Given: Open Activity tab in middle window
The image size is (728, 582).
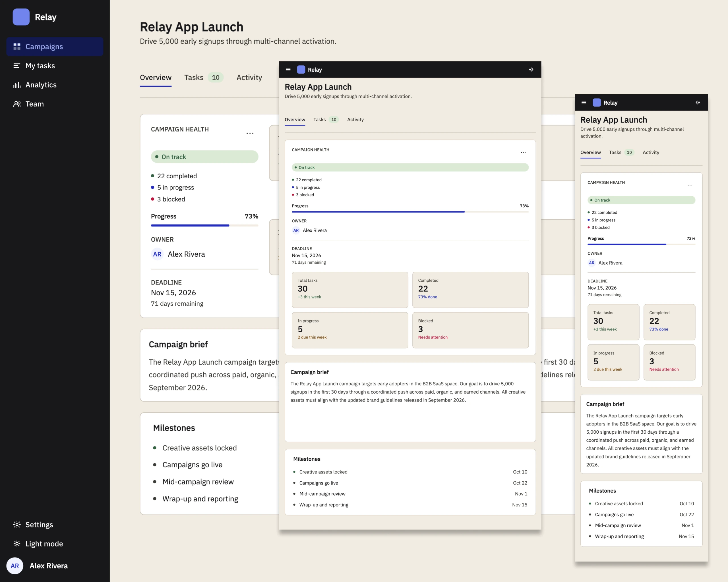Looking at the screenshot, I should [355, 119].
